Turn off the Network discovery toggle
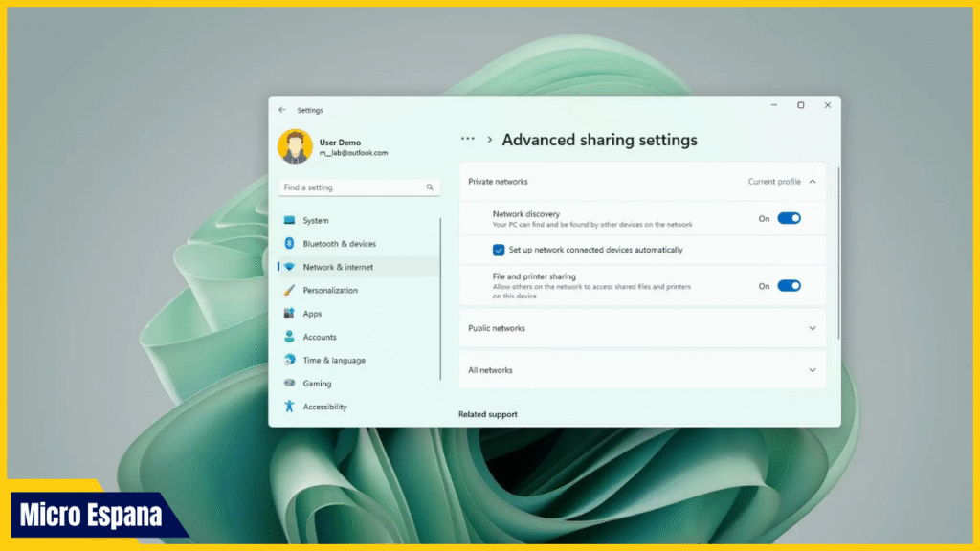Image resolution: width=980 pixels, height=551 pixels. [789, 218]
